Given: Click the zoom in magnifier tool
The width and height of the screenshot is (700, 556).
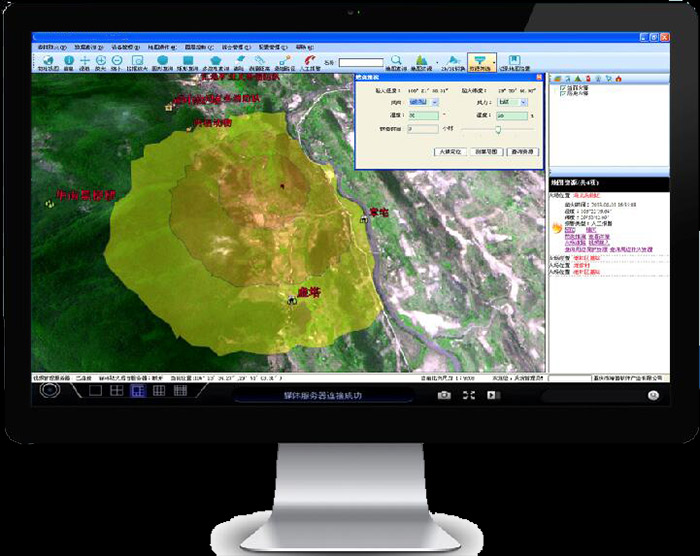Looking at the screenshot, I should pos(100,61).
